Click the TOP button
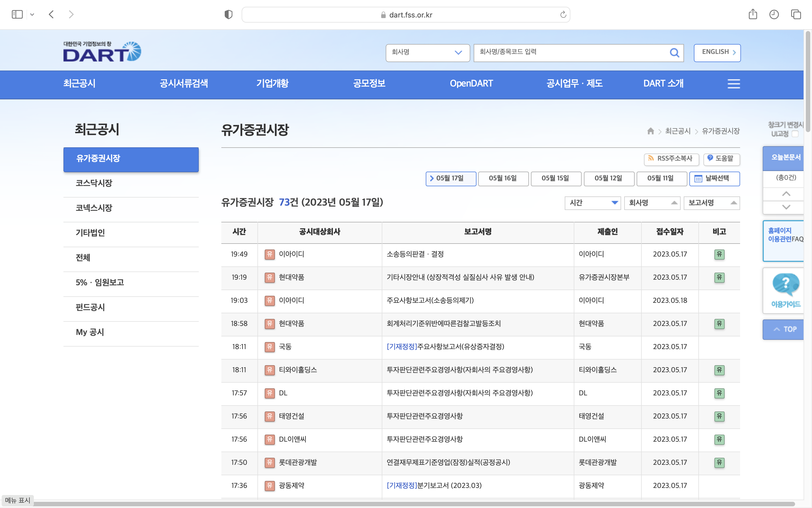The image size is (812, 508). 784,329
